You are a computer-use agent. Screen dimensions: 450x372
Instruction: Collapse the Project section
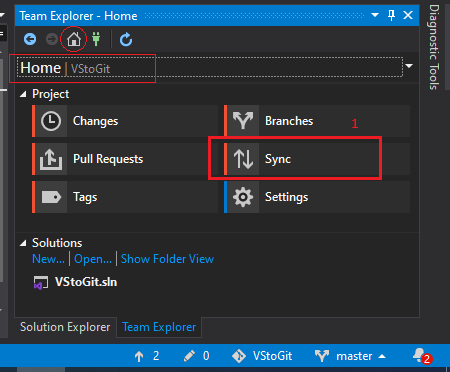(23, 95)
